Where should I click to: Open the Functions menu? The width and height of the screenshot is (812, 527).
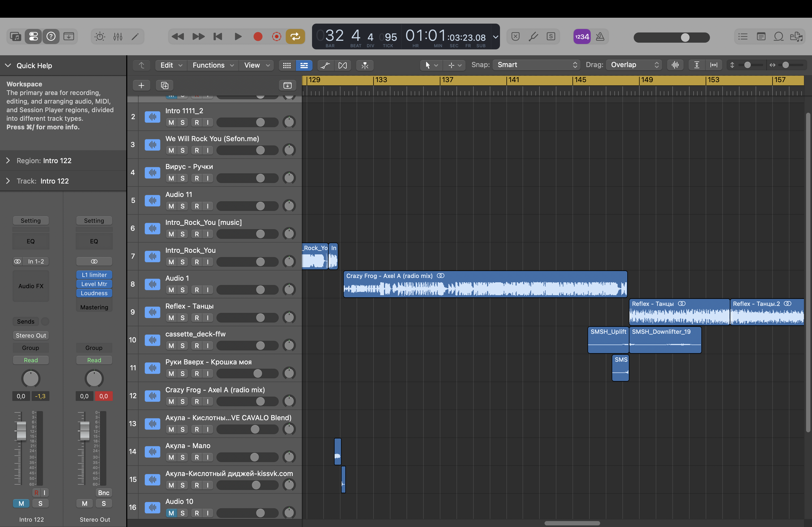[x=213, y=65]
